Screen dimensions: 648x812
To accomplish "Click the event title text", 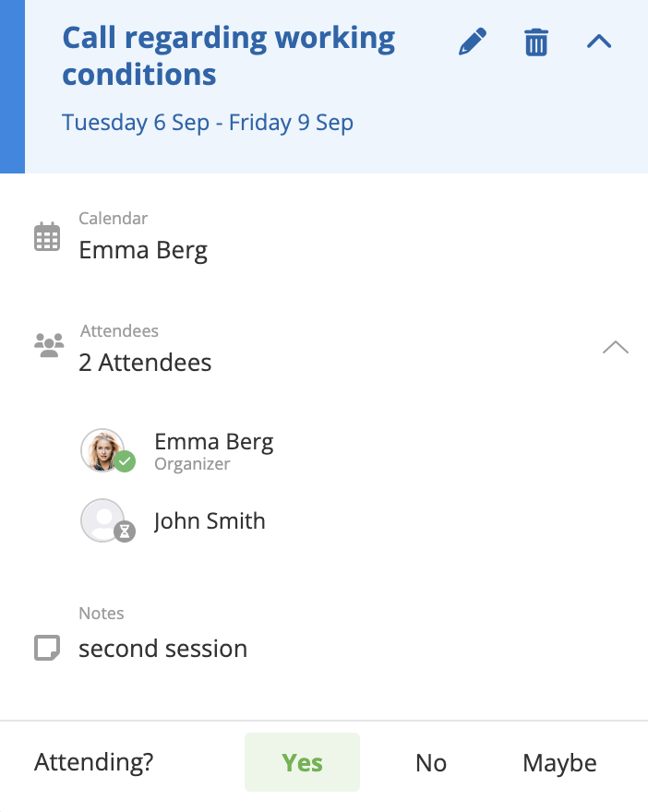I will (x=228, y=55).
